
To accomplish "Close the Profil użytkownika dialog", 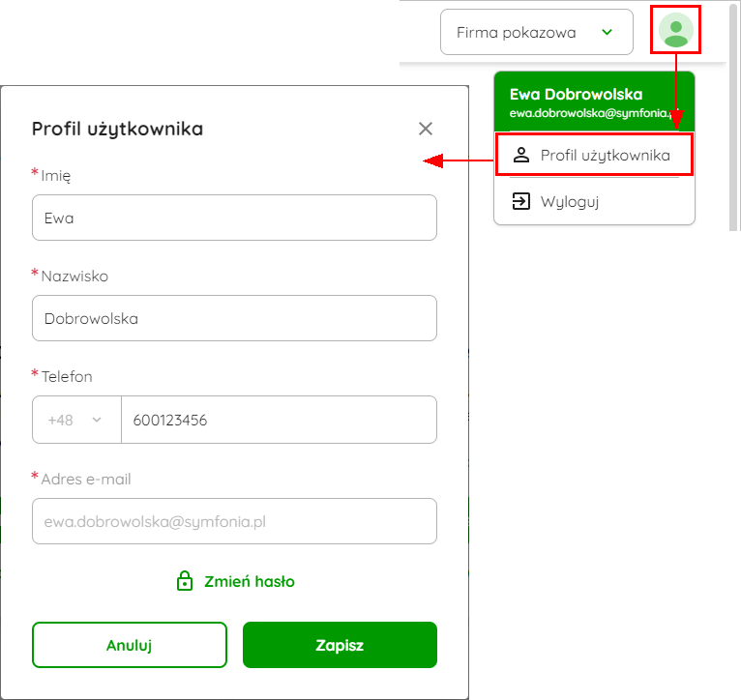I will (426, 129).
